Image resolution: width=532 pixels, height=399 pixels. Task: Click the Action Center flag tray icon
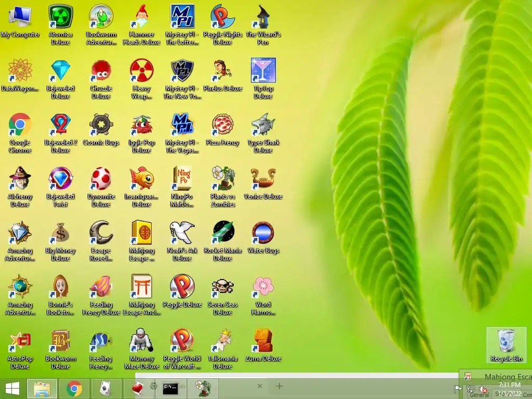pos(458,389)
